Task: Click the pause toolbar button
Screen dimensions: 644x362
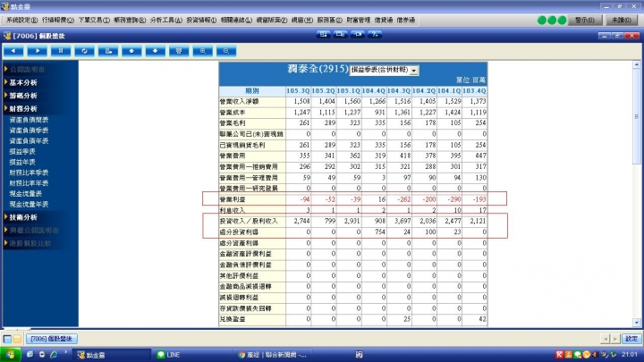Action: 61,51
